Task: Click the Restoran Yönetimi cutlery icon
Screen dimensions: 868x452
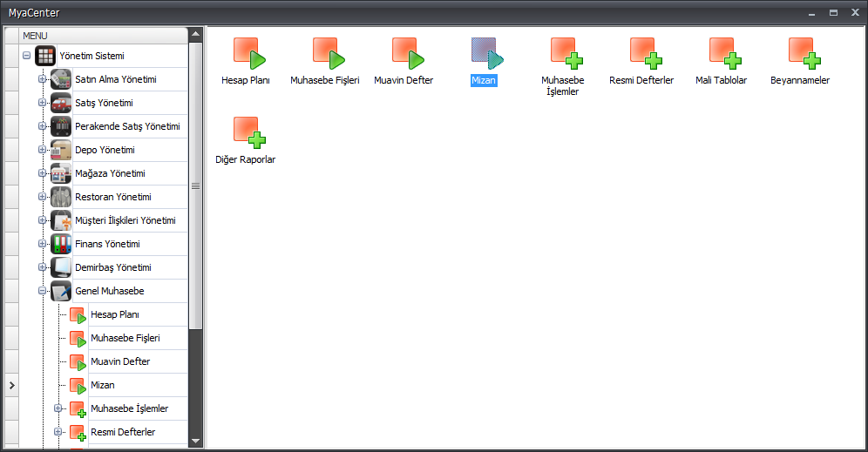Action: tap(61, 197)
